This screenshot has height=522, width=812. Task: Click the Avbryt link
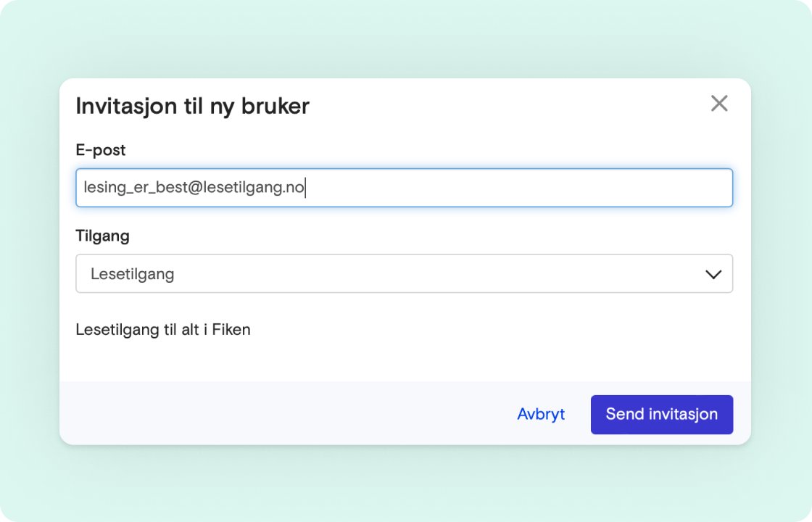click(x=541, y=414)
